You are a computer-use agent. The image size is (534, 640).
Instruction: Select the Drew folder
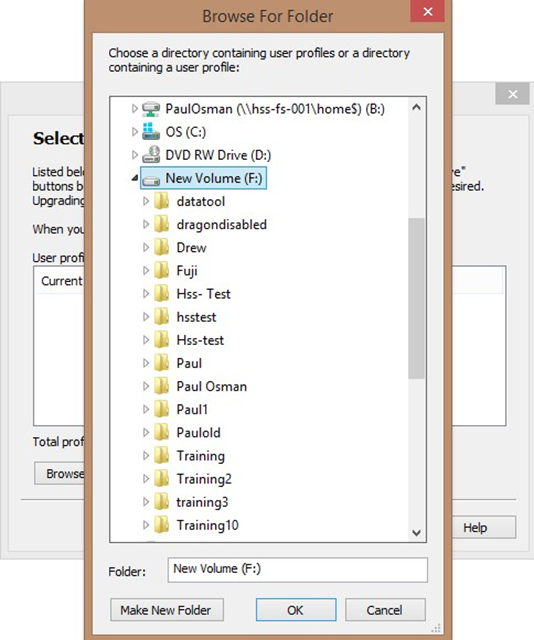coord(191,248)
